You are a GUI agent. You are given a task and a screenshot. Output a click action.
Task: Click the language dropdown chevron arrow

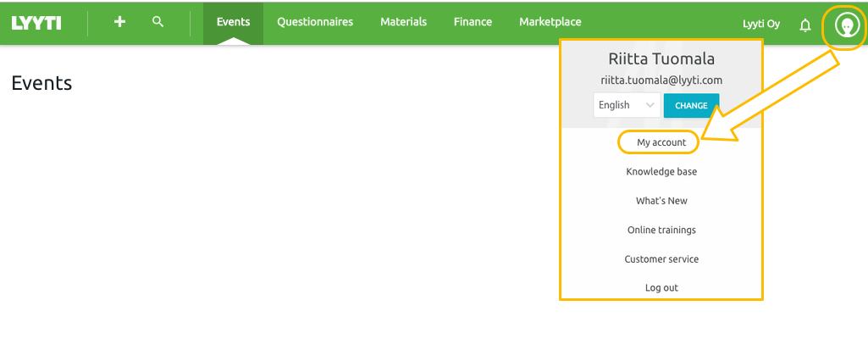650,105
